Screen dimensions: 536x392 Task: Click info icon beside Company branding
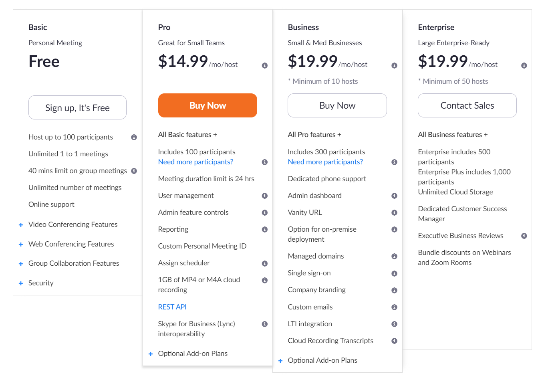[394, 290]
